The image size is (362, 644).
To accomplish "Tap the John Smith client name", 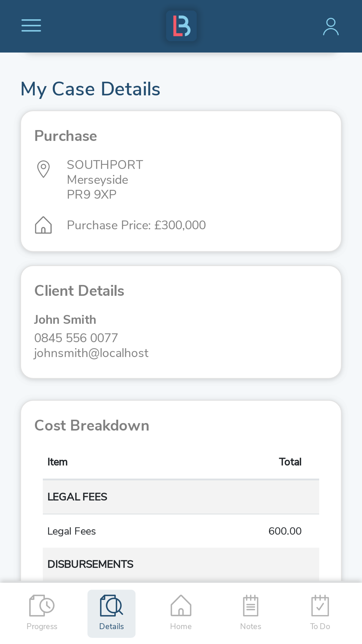I will 65,320.
